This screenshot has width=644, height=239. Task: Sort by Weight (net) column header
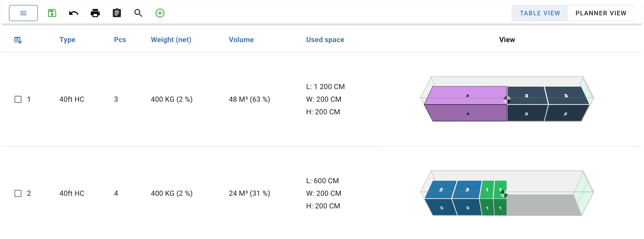point(171,40)
